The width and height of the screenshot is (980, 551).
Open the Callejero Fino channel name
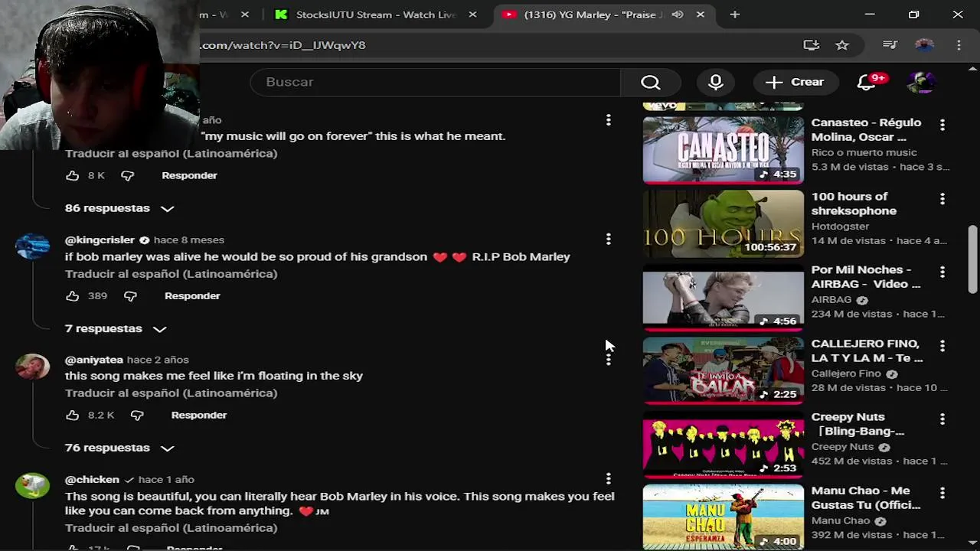pyautogui.click(x=846, y=373)
